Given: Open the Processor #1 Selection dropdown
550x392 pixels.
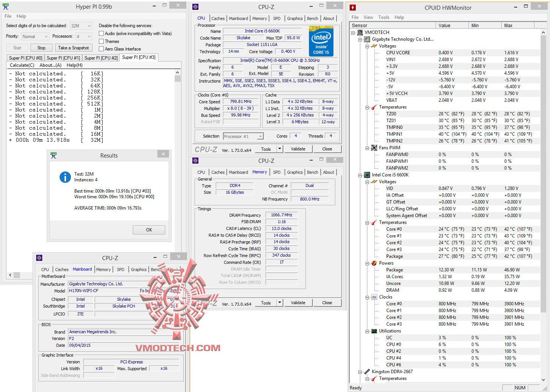Looking at the screenshot, I should point(243,136).
